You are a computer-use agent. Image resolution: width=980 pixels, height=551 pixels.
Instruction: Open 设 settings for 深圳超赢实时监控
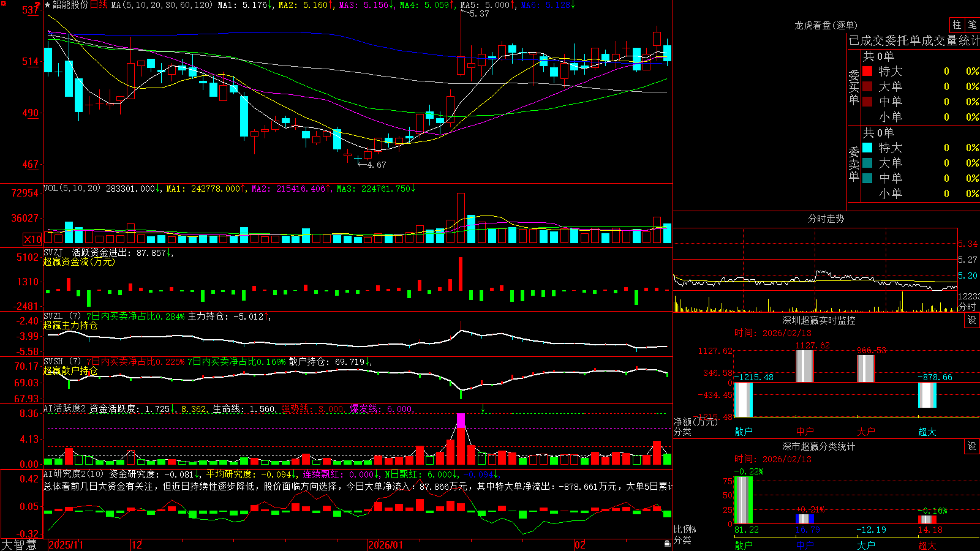click(x=972, y=320)
